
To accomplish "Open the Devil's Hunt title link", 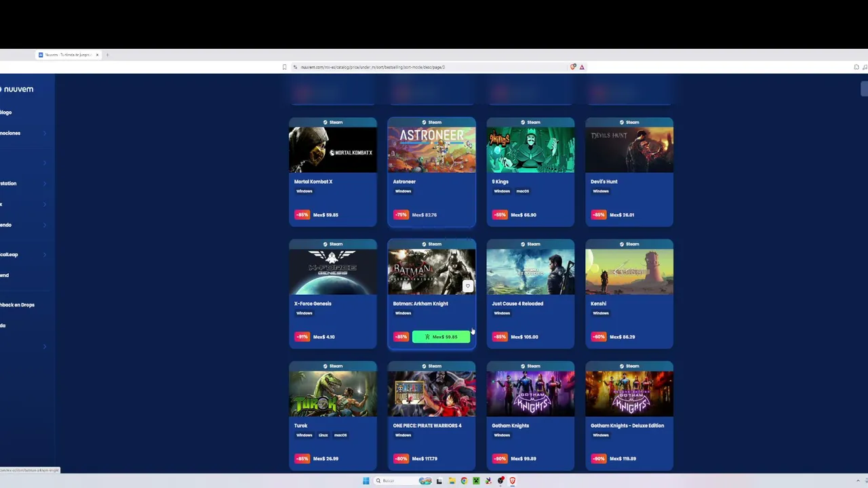I will (x=604, y=182).
